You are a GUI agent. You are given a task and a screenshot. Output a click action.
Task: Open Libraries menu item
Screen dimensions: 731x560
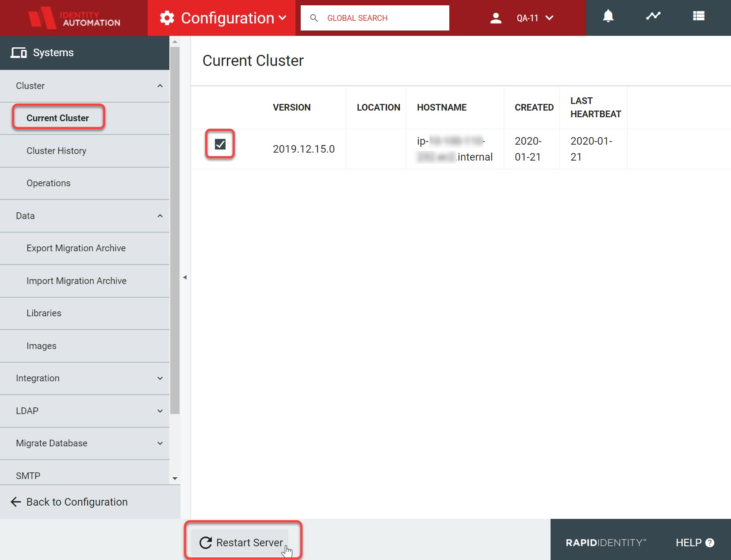click(x=84, y=313)
